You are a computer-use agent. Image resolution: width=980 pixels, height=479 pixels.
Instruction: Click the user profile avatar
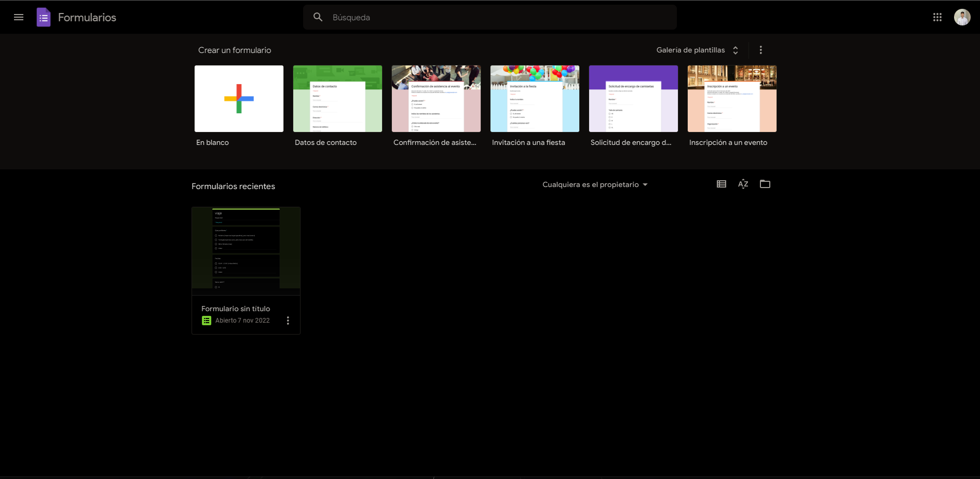coord(962,17)
